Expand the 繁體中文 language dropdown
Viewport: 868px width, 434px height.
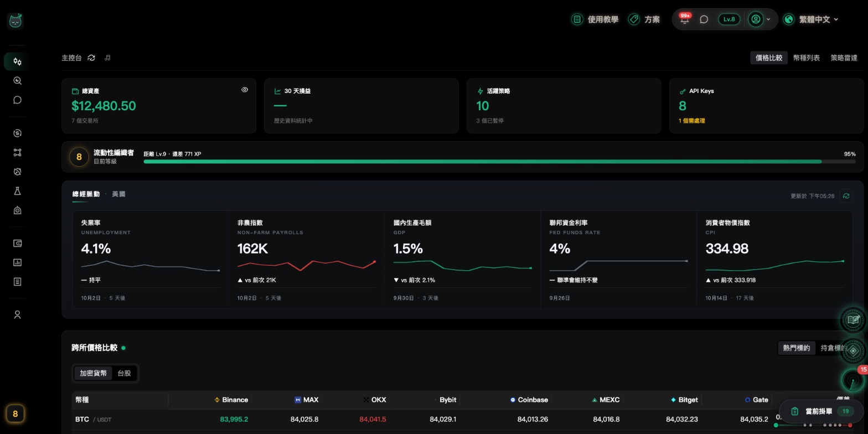[x=811, y=19]
